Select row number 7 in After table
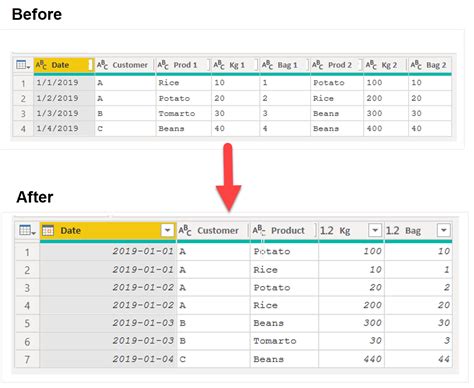Image resolution: width=474 pixels, height=388 pixels. [27, 359]
